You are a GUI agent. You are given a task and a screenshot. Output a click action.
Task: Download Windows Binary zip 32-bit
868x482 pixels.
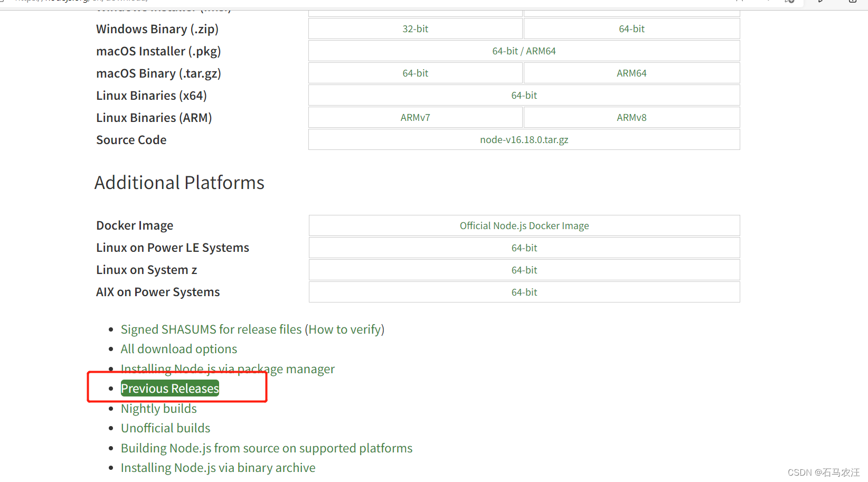click(416, 29)
